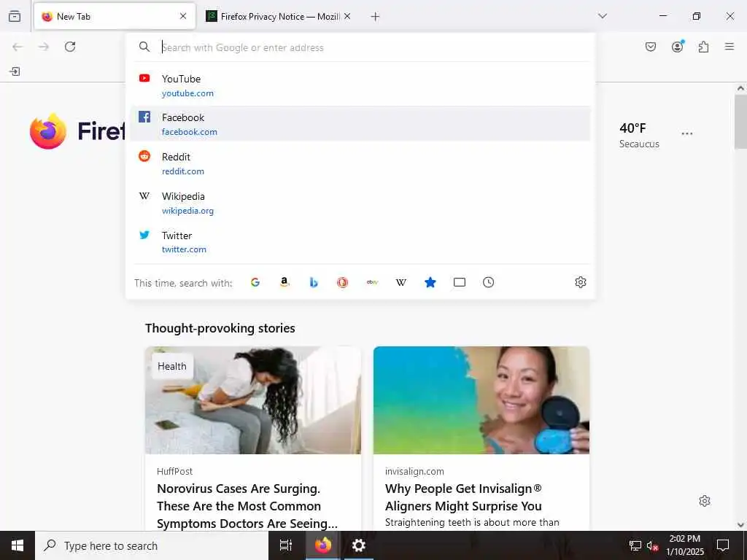Open the Why People Get Invisalign article
This screenshot has height=560, width=747.
pyautogui.click(x=463, y=497)
